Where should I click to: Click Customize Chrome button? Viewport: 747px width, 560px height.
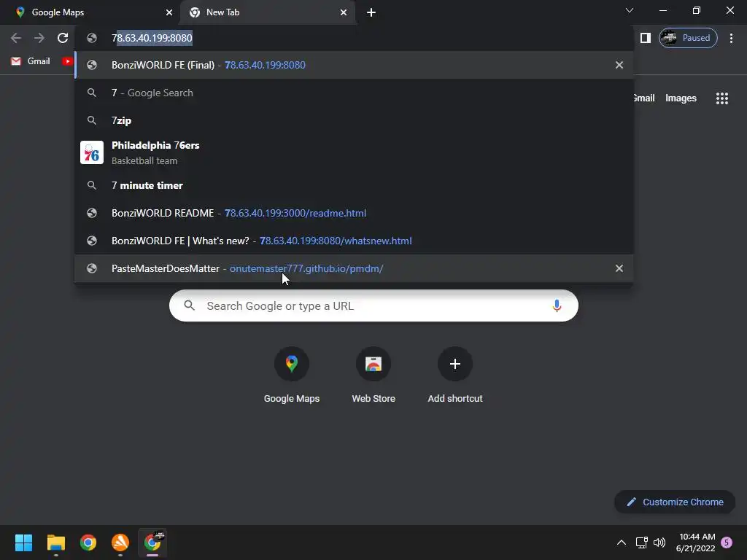(675, 502)
